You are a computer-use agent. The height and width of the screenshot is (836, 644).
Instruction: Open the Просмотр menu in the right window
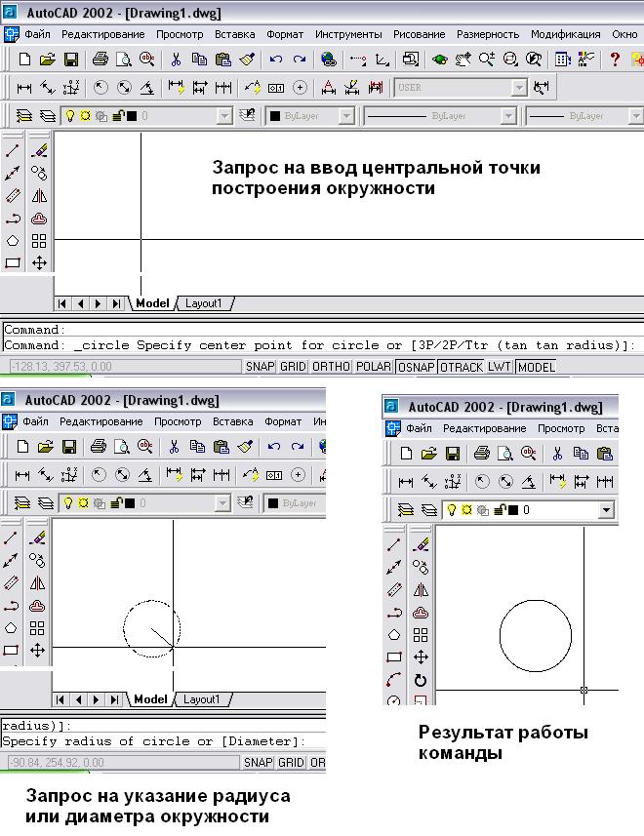point(561,428)
